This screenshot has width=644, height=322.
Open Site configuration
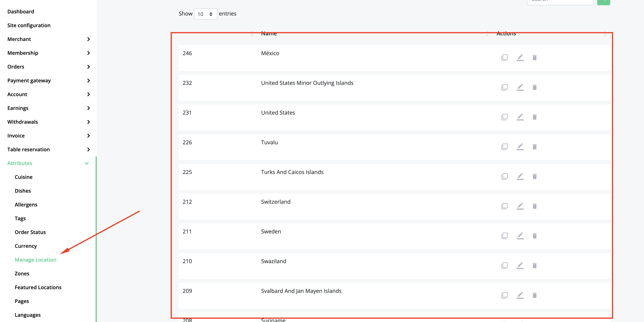pos(29,25)
